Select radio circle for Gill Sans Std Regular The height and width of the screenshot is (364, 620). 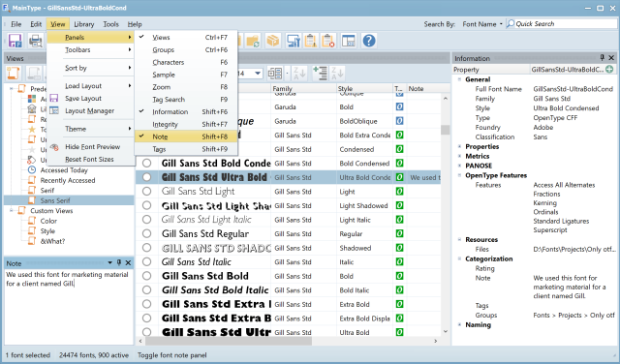click(x=146, y=233)
